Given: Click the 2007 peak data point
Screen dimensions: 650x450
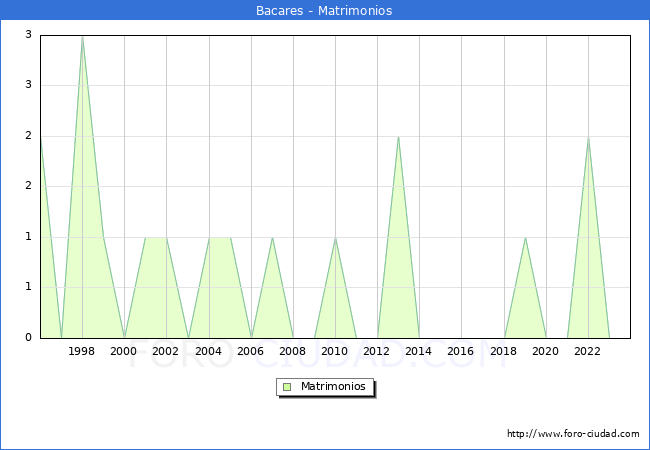Looking at the screenshot, I should click(272, 238).
